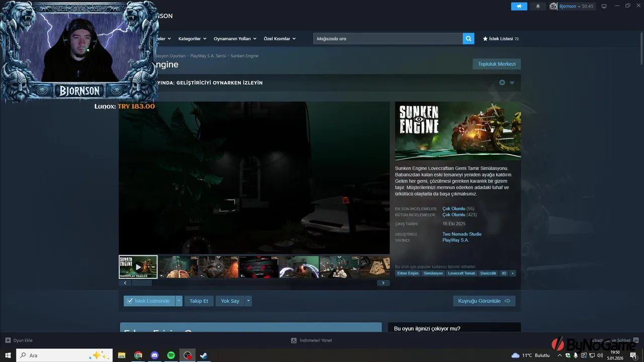This screenshot has width=644, height=362.
Task: Open Chrome from taskbar
Action: tap(138, 355)
